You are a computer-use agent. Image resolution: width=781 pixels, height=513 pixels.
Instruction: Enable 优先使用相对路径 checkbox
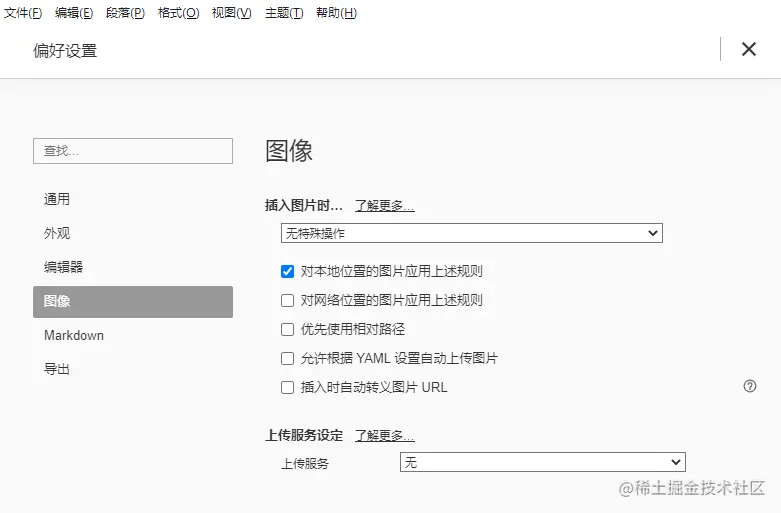[x=287, y=329]
